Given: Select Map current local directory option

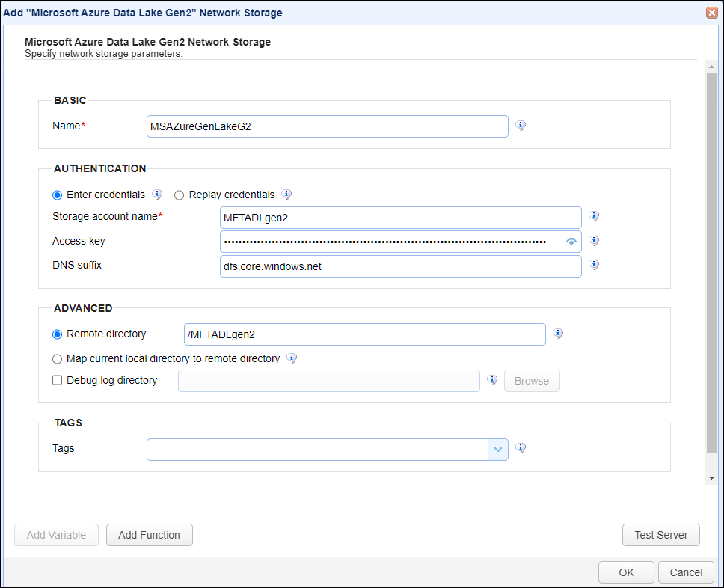Looking at the screenshot, I should tap(58, 359).
